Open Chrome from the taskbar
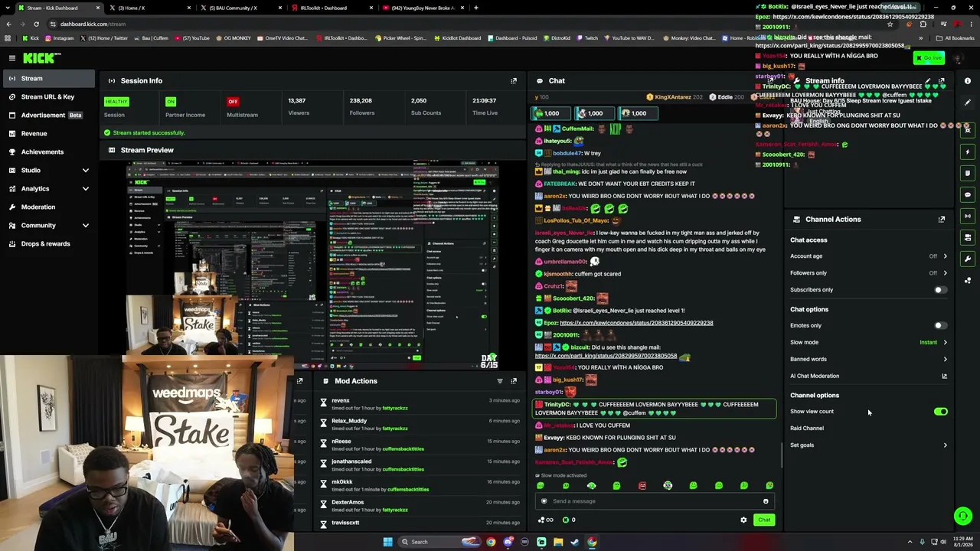The width and height of the screenshot is (980, 551). [x=491, y=542]
